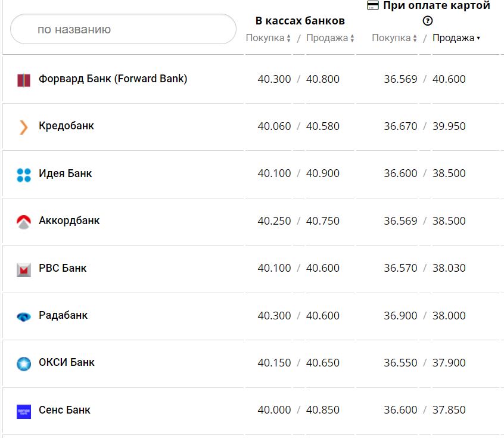Viewport: 504px width, 438px height.
Task: Click the credit card icon in header
Action: click(374, 5)
